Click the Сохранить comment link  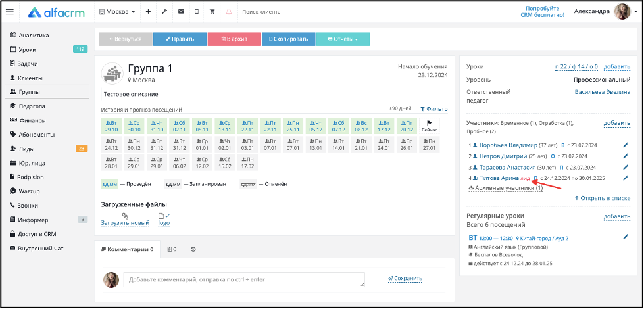coord(405,279)
